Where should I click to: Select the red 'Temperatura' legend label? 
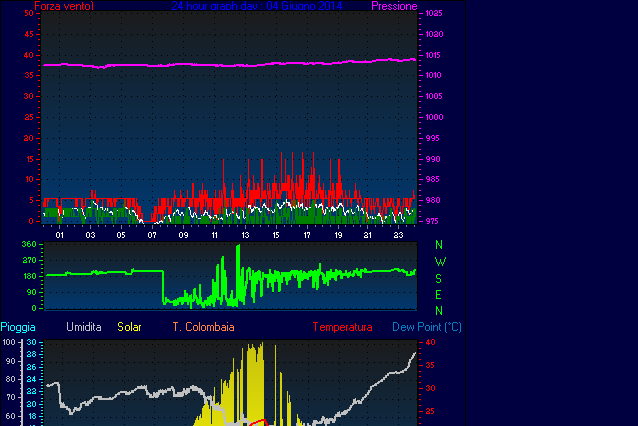click(342, 327)
